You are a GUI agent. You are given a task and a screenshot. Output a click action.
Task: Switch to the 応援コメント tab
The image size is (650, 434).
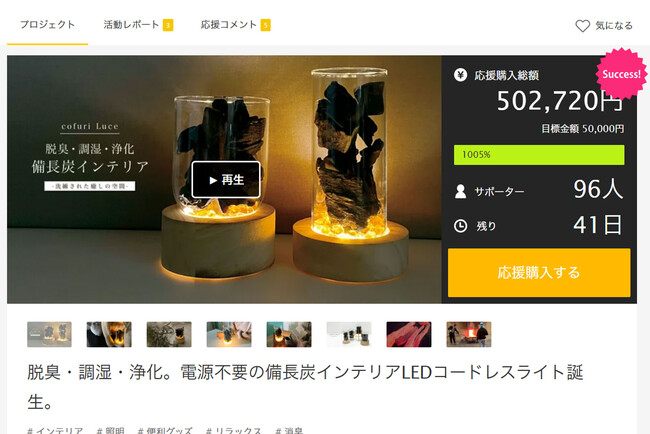click(229, 25)
